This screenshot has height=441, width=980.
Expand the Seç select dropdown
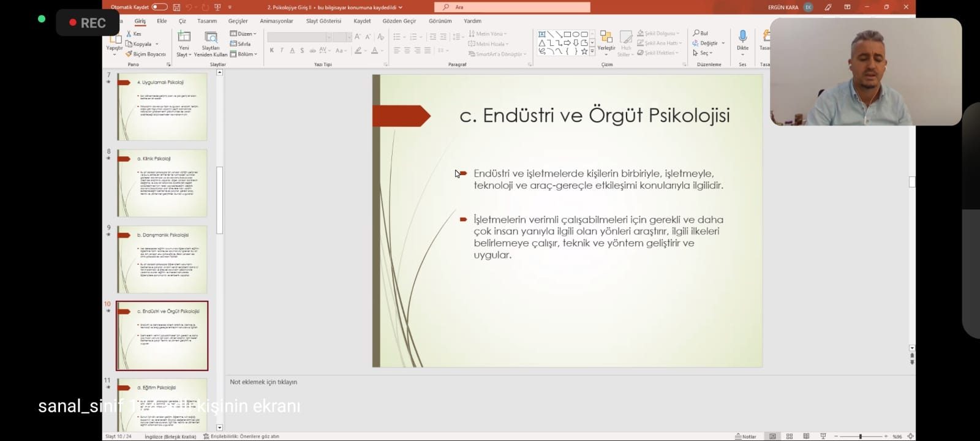(703, 53)
